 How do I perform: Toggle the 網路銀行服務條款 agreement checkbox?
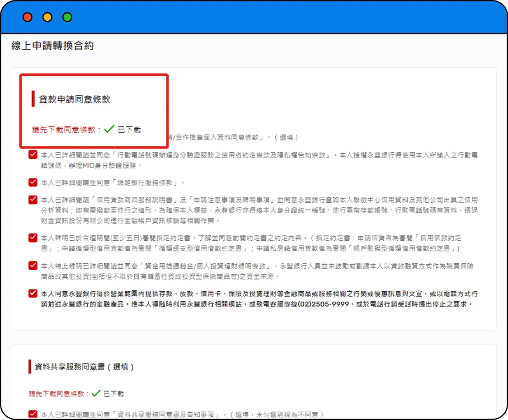click(33, 182)
